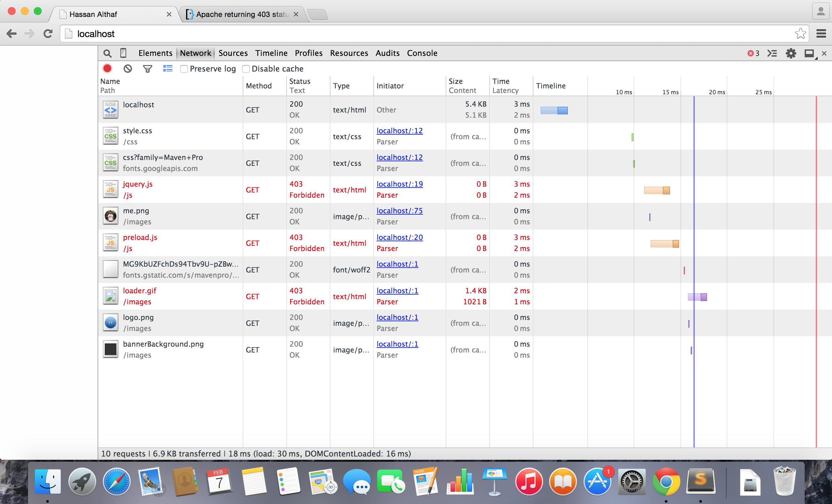Image resolution: width=832 pixels, height=504 pixels.
Task: Click the DevTools inspect element magnifier icon
Action: pyautogui.click(x=107, y=53)
